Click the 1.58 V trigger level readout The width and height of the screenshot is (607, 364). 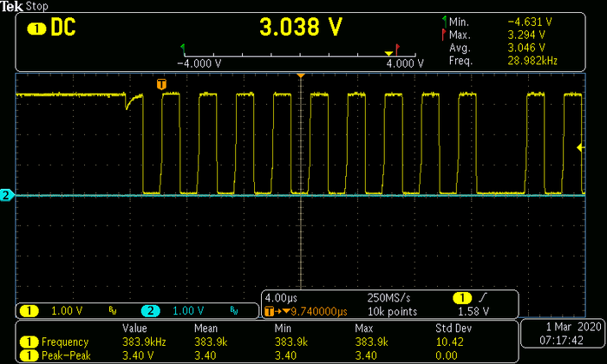(x=473, y=311)
